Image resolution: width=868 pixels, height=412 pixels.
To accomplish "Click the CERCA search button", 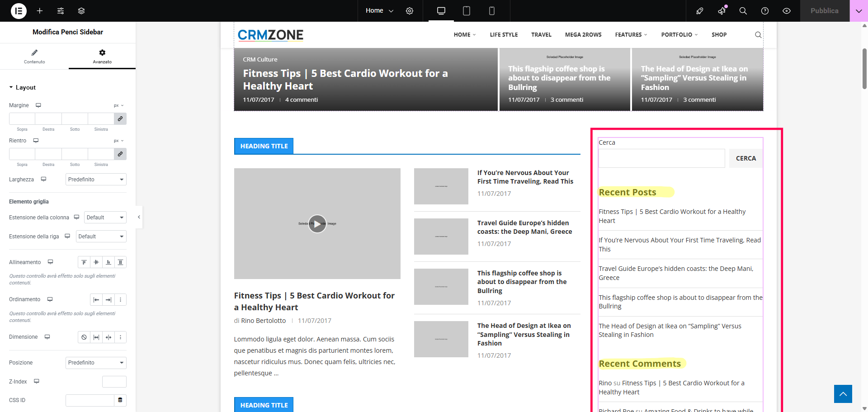I will tap(745, 158).
